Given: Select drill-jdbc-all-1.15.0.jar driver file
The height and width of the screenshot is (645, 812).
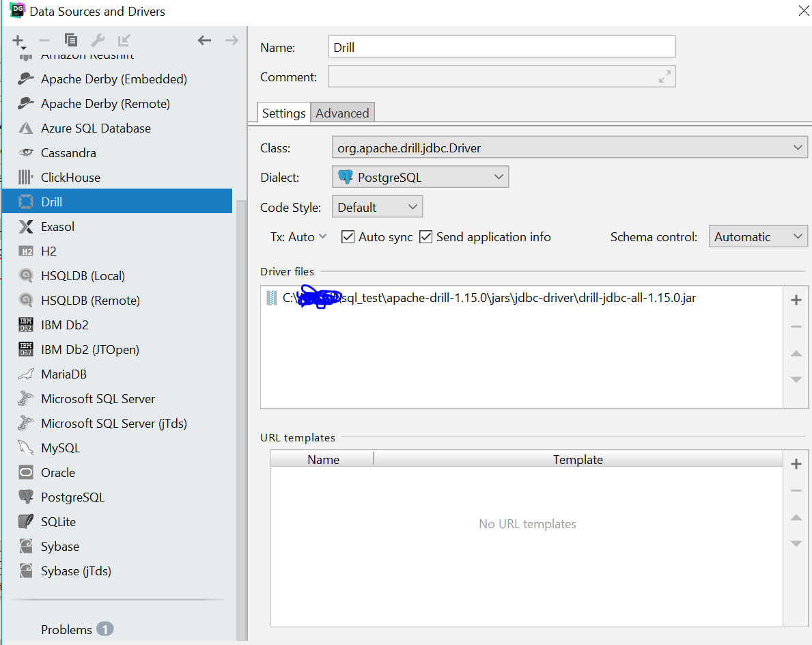Looking at the screenshot, I should pyautogui.click(x=522, y=298).
